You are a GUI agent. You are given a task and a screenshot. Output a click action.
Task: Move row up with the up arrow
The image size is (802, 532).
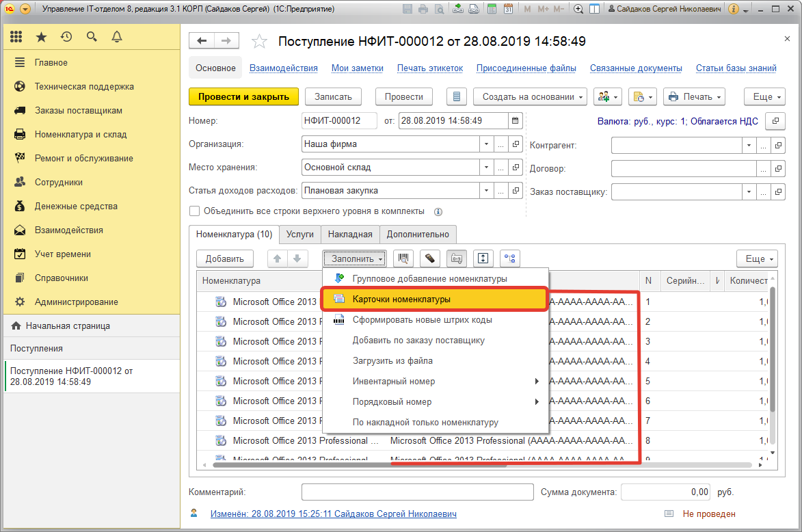[277, 258]
